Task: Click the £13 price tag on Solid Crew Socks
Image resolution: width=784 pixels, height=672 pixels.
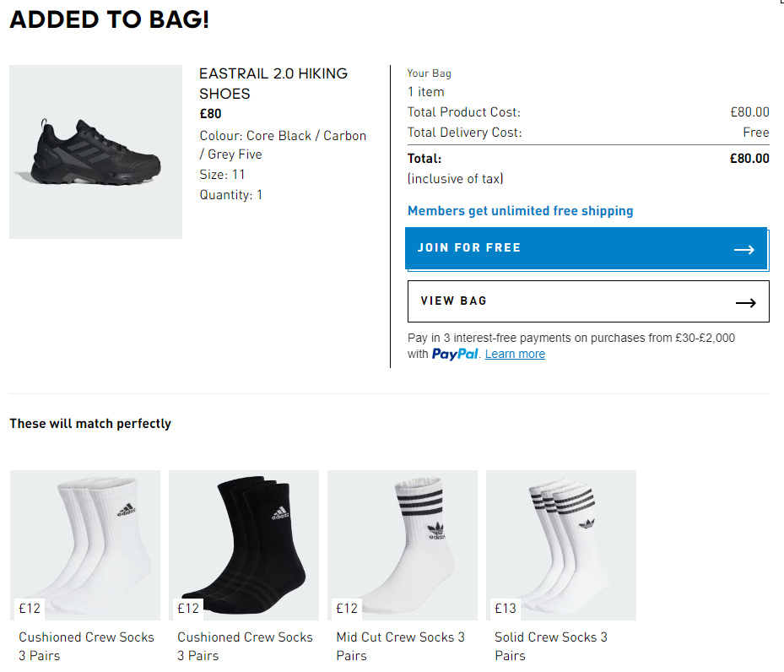Action: pos(506,608)
